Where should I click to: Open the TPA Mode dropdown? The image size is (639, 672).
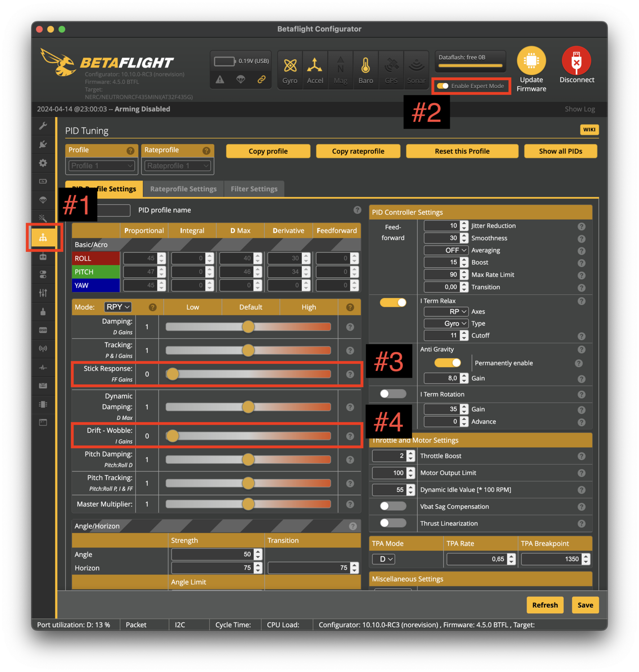tap(383, 559)
